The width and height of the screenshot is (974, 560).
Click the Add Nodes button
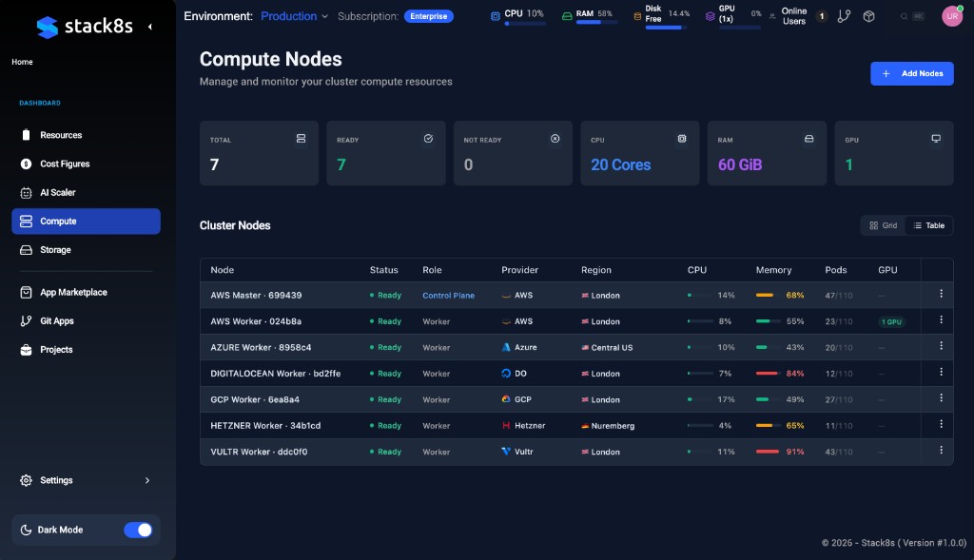pyautogui.click(x=911, y=73)
